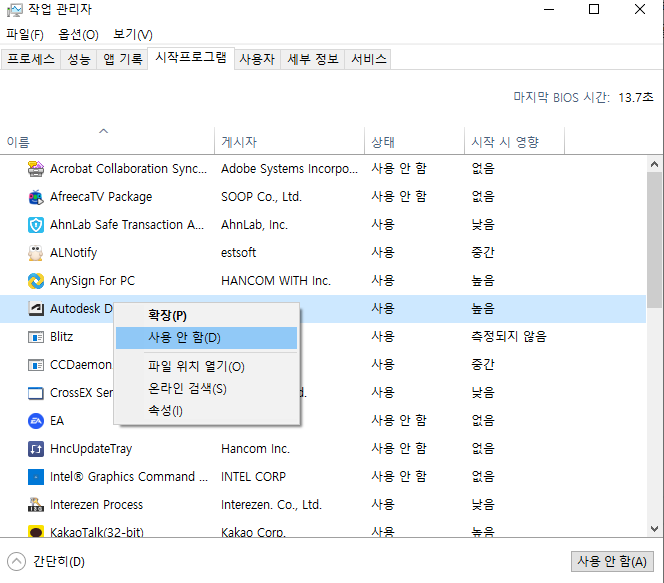Click publisher HANCOM WITH Inc.
Image resolution: width=664 pixels, height=583 pixels.
coord(276,281)
